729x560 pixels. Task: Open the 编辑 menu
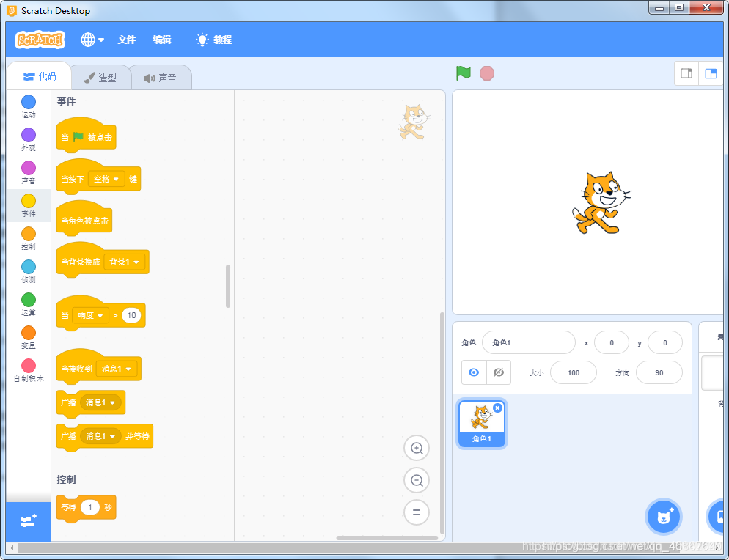(x=162, y=40)
